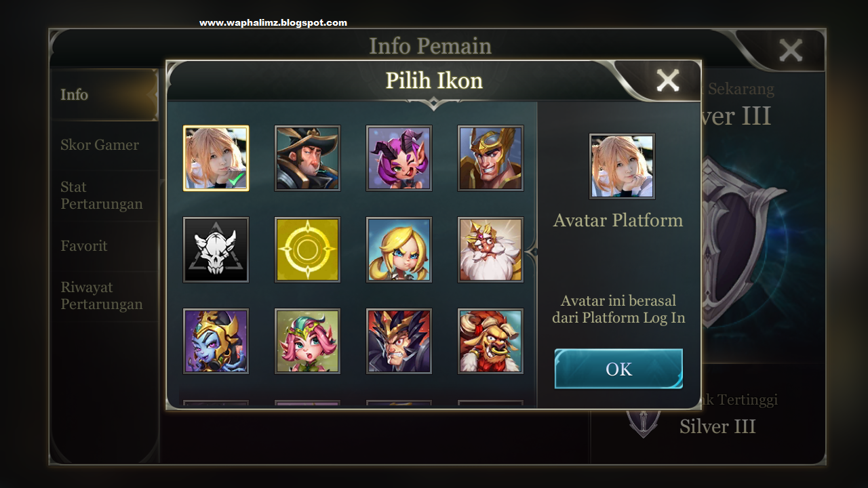Image resolution: width=868 pixels, height=488 pixels.
Task: Choose the purple-haired horned girl icon
Action: 399,158
